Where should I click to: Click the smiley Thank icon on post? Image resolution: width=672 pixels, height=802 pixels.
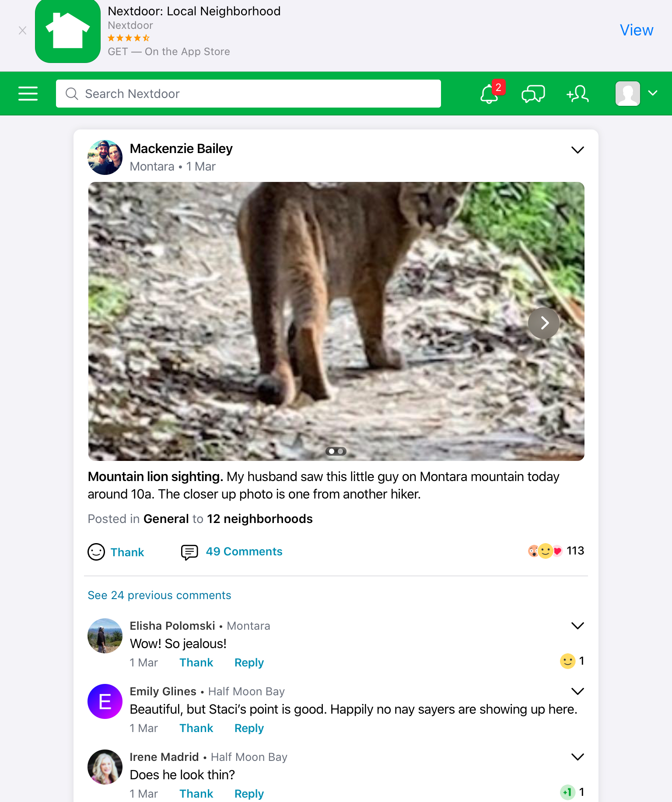[x=96, y=552]
